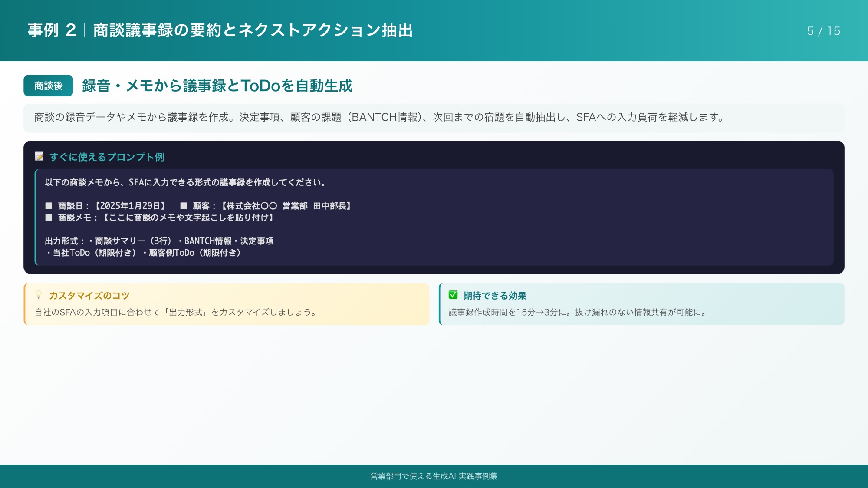Click the カスタマイズのコツ heading
868x488 pixels.
pos(89,296)
